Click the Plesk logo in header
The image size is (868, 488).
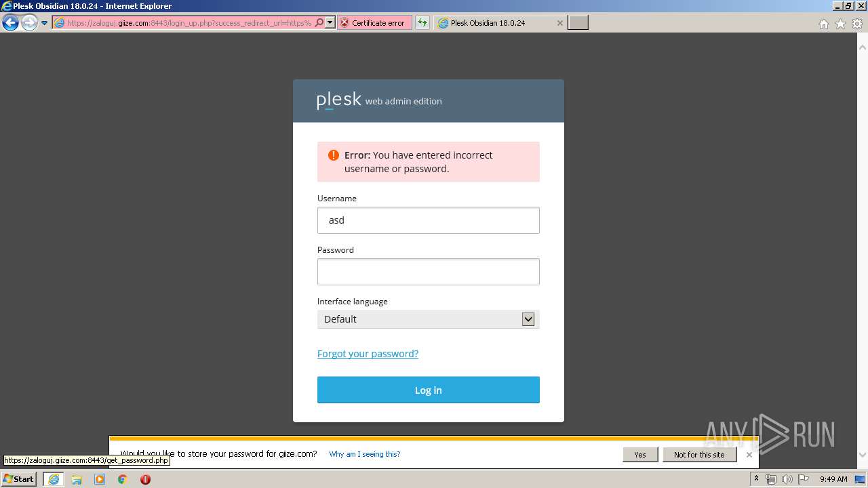point(339,100)
